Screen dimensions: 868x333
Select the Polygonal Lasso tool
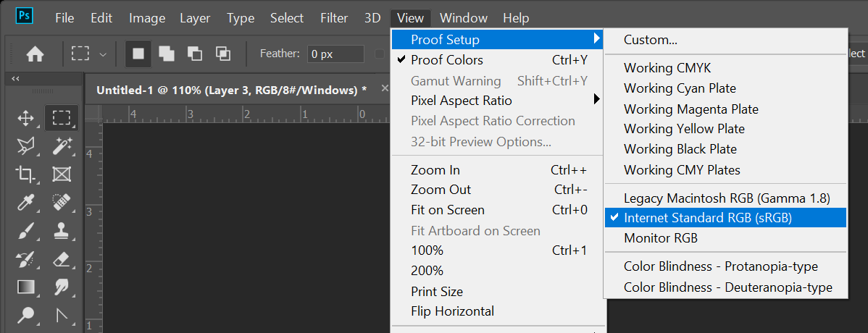(x=26, y=146)
